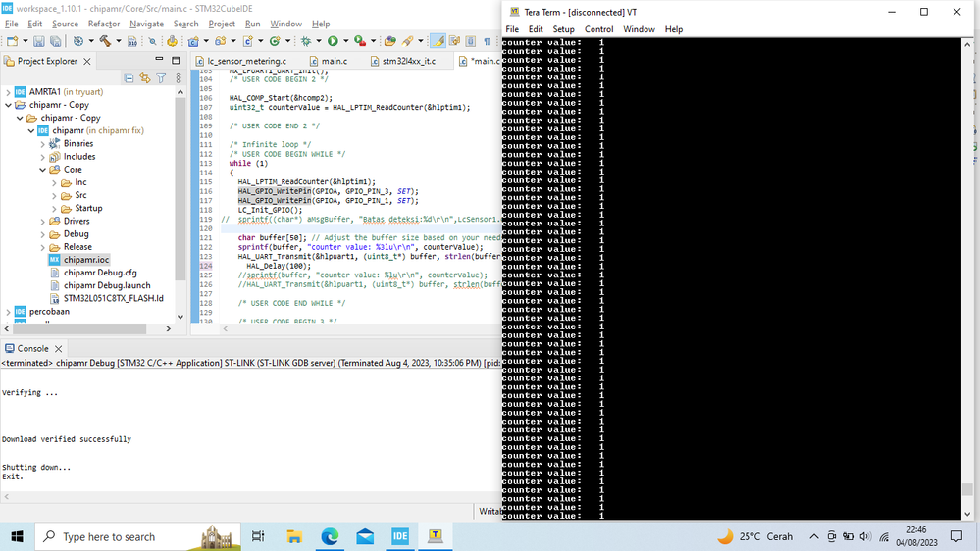This screenshot has width=980, height=551.
Task: Select STM32L051C8TX_FLASH.ld file
Action: coord(113,299)
